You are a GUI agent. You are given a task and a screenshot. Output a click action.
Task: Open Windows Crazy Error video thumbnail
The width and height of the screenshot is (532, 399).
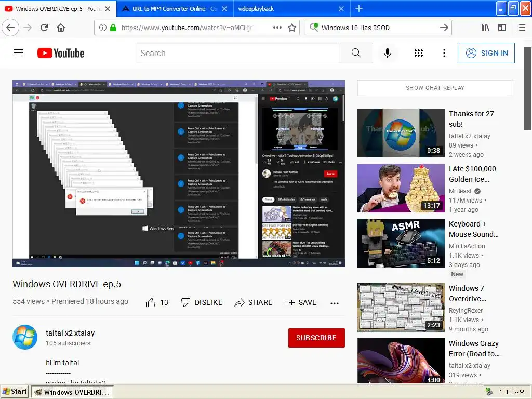[401, 361]
